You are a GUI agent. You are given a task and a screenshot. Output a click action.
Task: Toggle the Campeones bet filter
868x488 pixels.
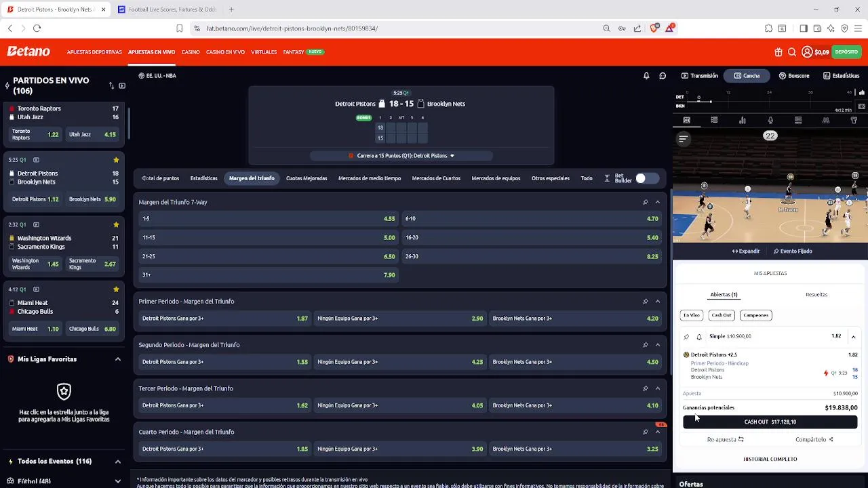(755, 315)
